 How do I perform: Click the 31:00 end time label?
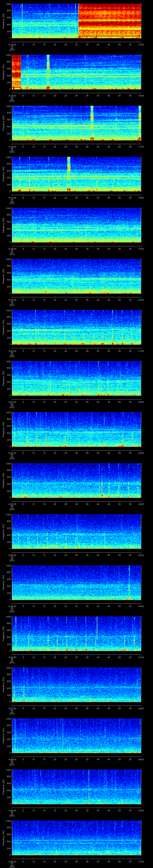141,862
